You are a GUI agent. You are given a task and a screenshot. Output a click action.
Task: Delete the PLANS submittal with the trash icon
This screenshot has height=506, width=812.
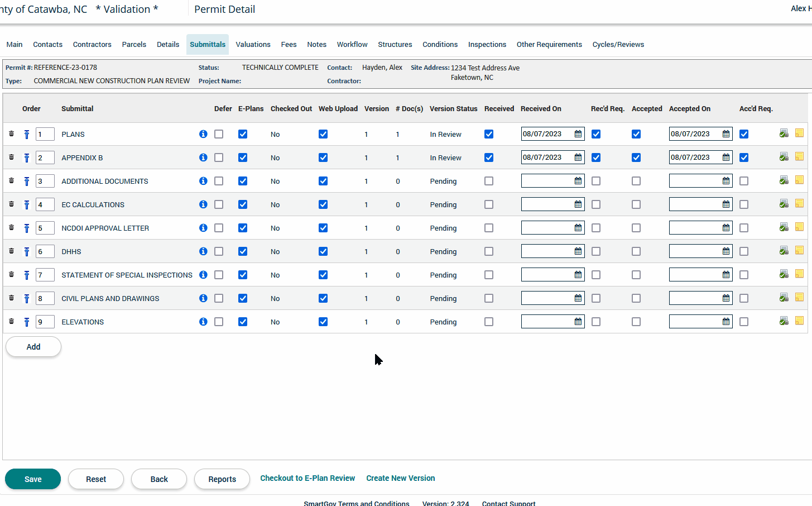coord(11,134)
